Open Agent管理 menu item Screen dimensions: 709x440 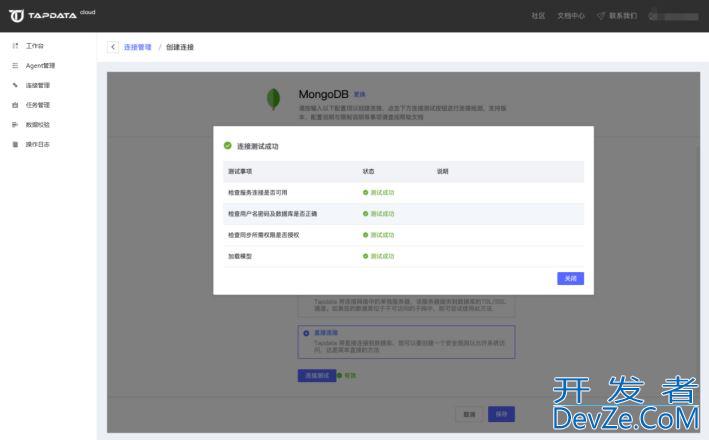[40, 66]
